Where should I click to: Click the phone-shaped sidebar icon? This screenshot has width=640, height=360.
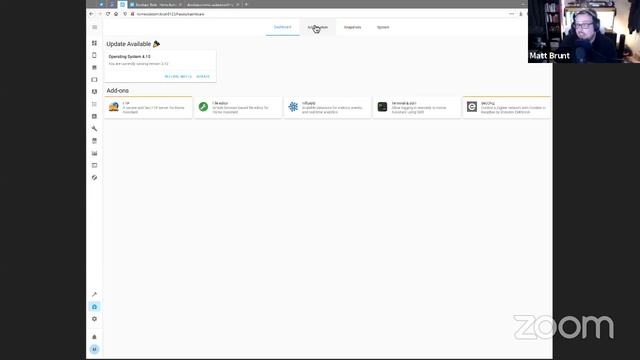pyautogui.click(x=94, y=55)
